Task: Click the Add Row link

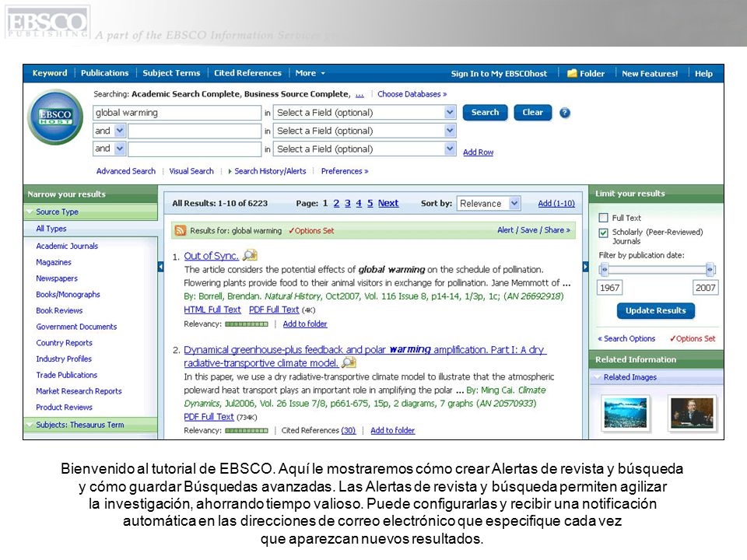Action: pyautogui.click(x=479, y=152)
